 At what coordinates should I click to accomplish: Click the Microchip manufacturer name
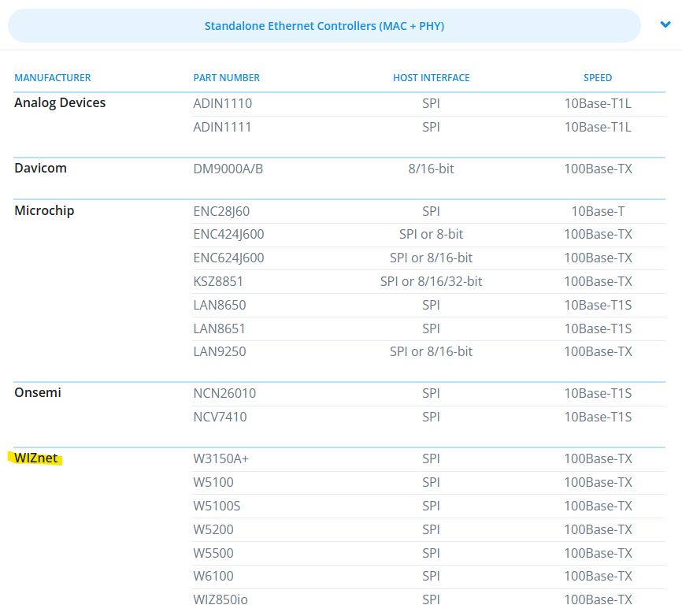(44, 211)
